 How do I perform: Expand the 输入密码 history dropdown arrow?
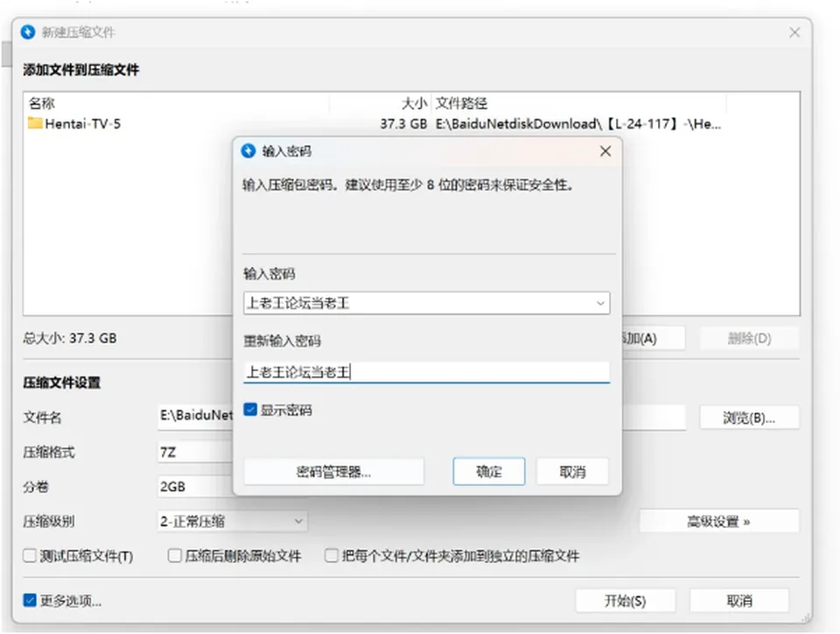coord(600,303)
